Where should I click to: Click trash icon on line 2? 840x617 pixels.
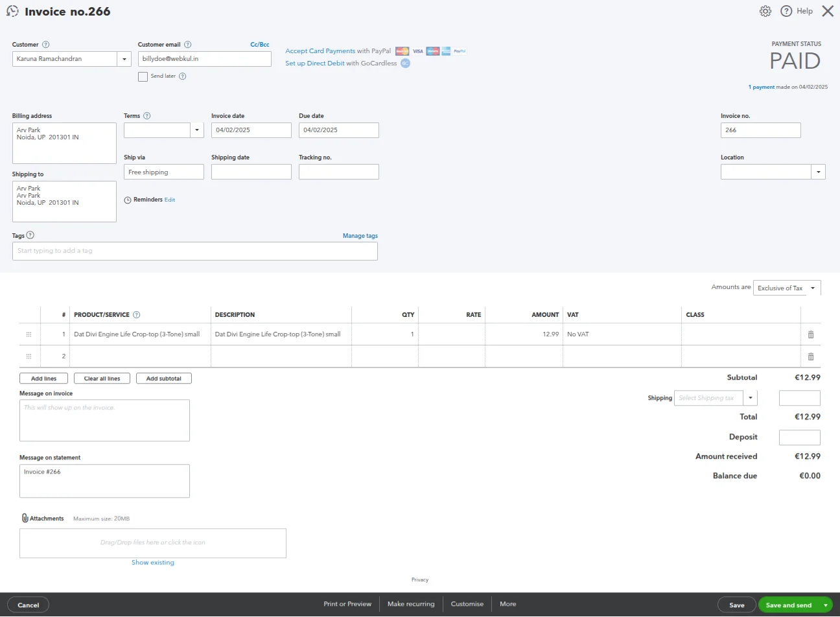pyautogui.click(x=810, y=356)
